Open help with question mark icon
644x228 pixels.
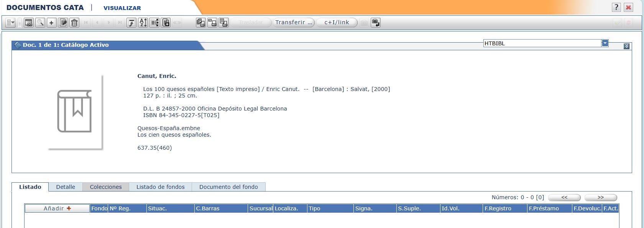tap(616, 7)
